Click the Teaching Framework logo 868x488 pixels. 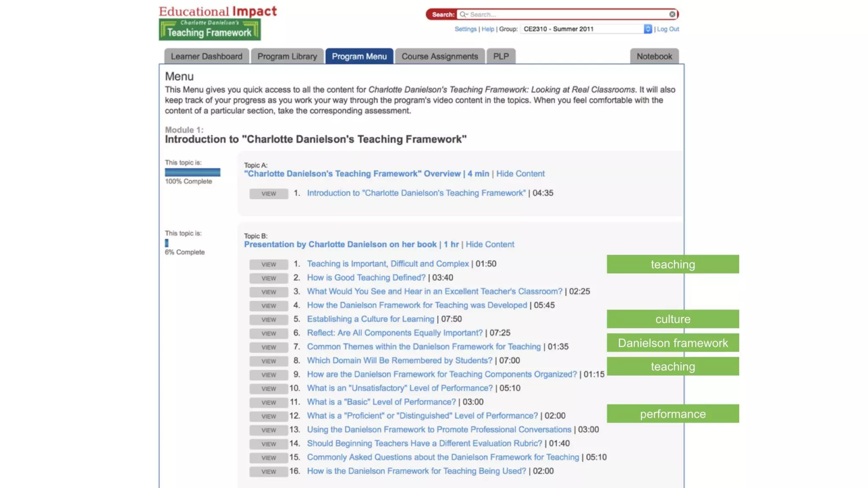point(210,30)
